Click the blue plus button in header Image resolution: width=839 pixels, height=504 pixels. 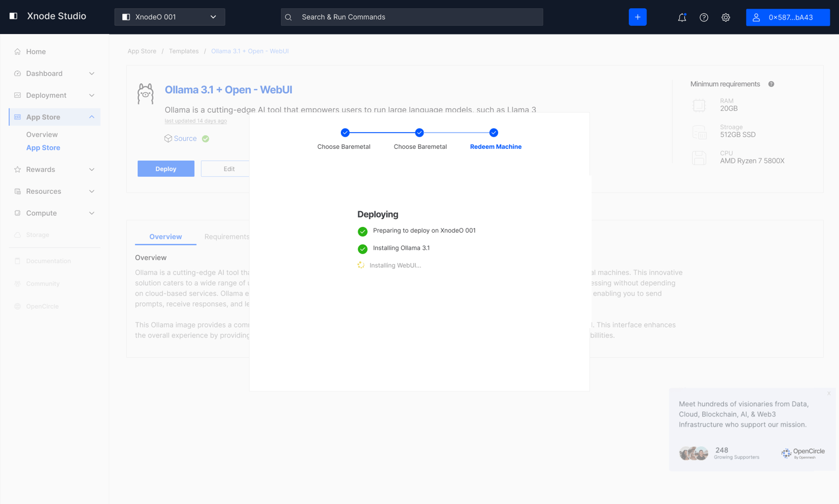(638, 17)
